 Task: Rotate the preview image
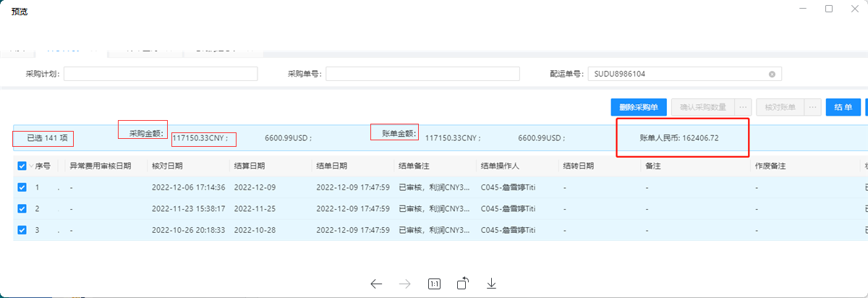coord(463,284)
